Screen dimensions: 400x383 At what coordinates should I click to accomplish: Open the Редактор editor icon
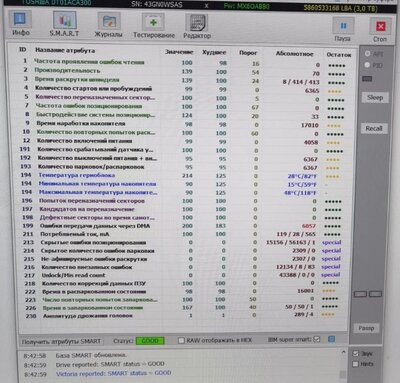click(197, 23)
